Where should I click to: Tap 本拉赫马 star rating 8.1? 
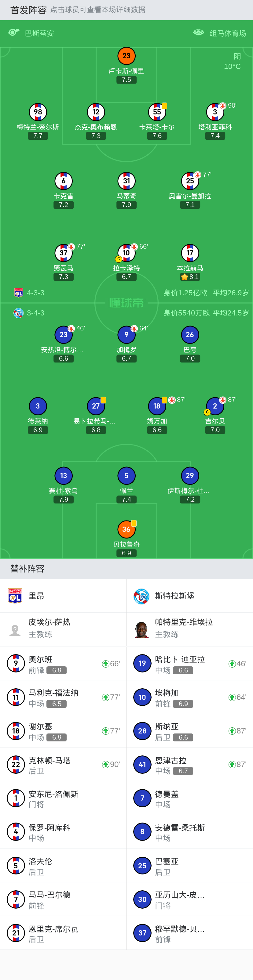[190, 277]
